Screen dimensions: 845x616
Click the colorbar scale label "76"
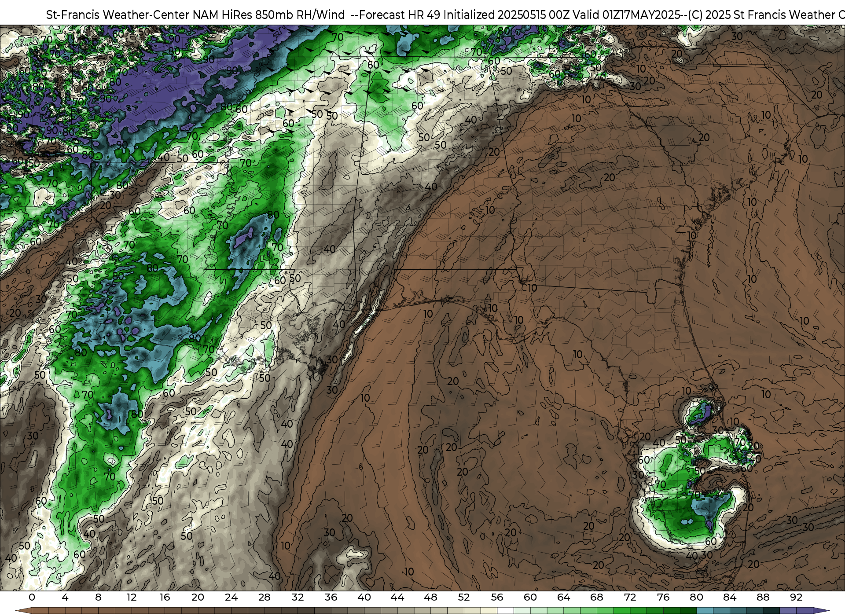663,597
